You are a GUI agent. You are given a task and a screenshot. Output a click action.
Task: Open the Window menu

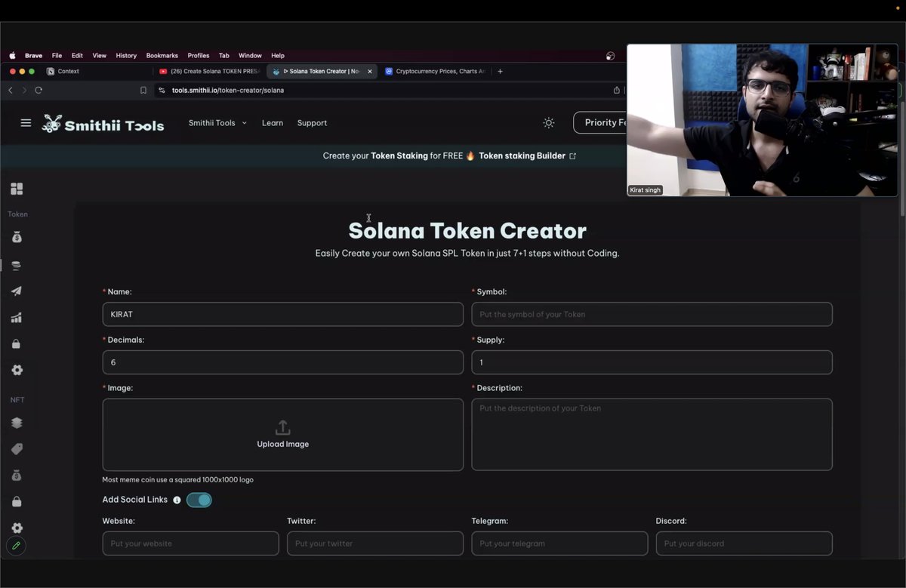point(250,56)
